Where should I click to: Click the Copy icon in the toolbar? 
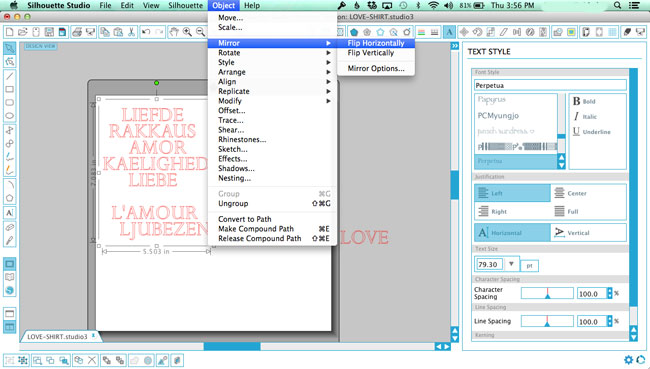(104, 32)
